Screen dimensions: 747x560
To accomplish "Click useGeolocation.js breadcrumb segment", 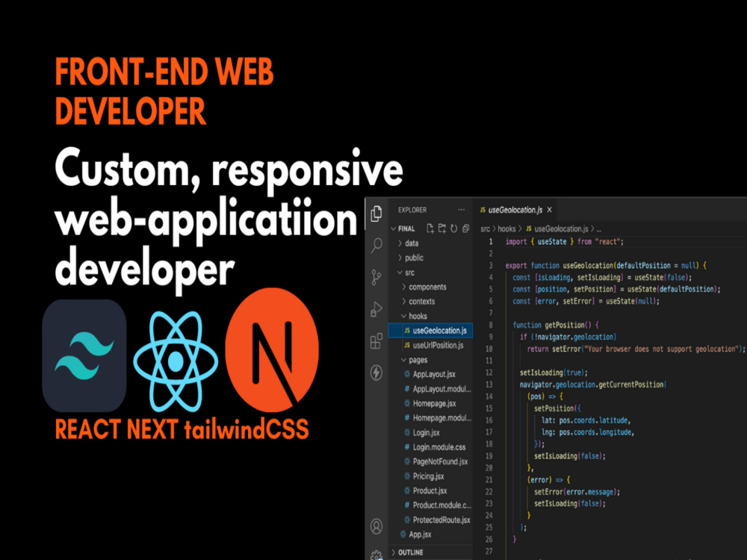I will [x=557, y=229].
